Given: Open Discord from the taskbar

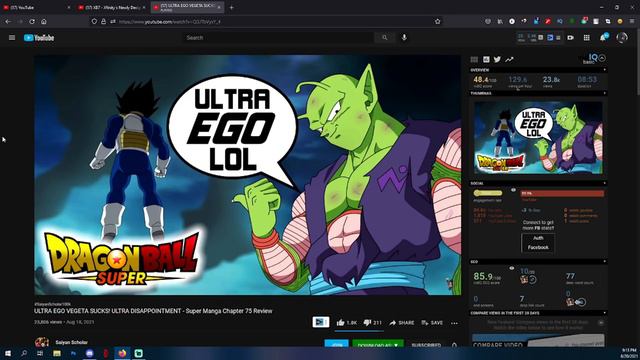Looking at the screenshot, I should pos(89,353).
